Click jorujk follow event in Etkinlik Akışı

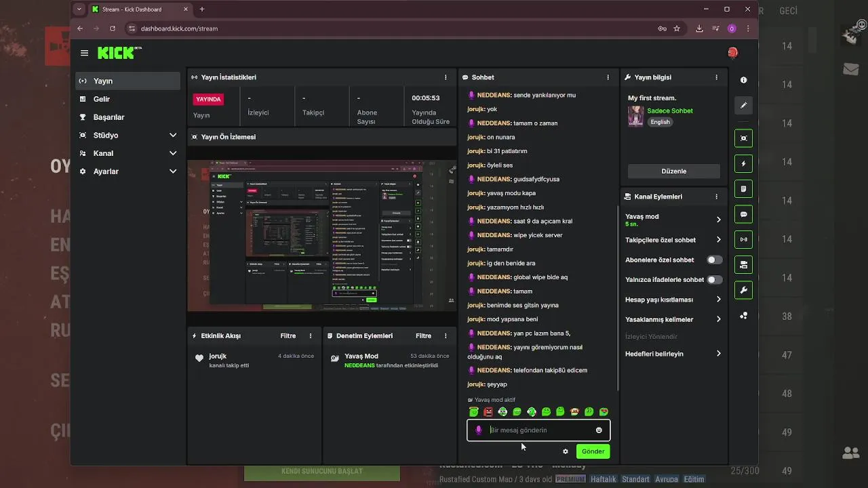(x=254, y=361)
